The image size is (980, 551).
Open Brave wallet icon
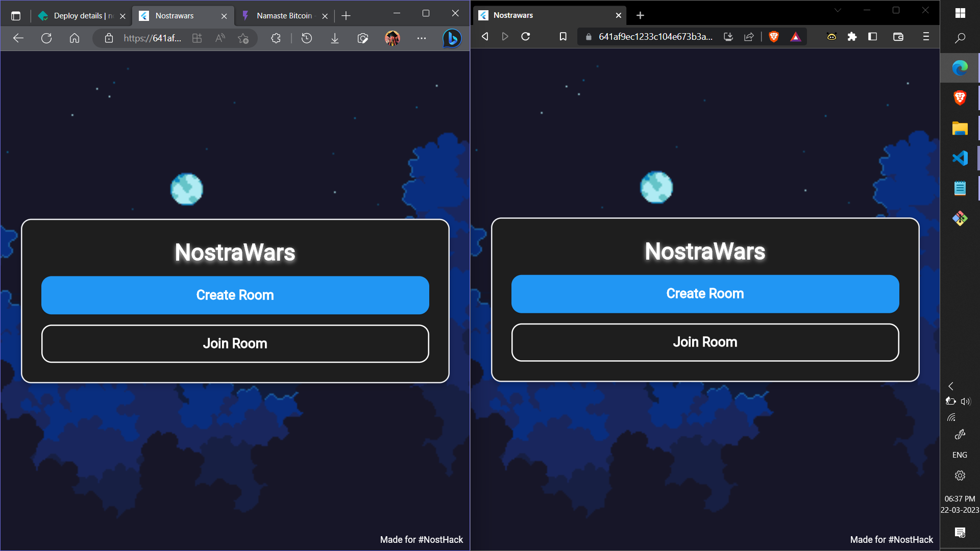[x=898, y=37]
